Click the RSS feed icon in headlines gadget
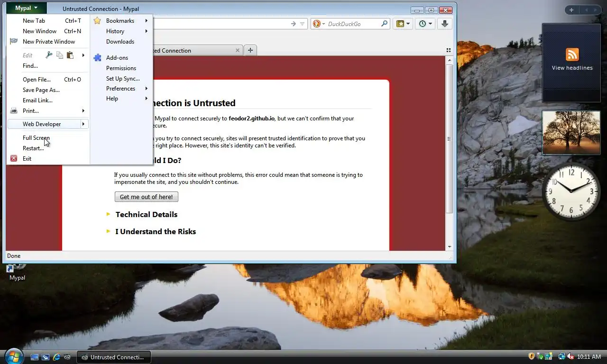Viewport: 607px width, 364px height. 572,54
